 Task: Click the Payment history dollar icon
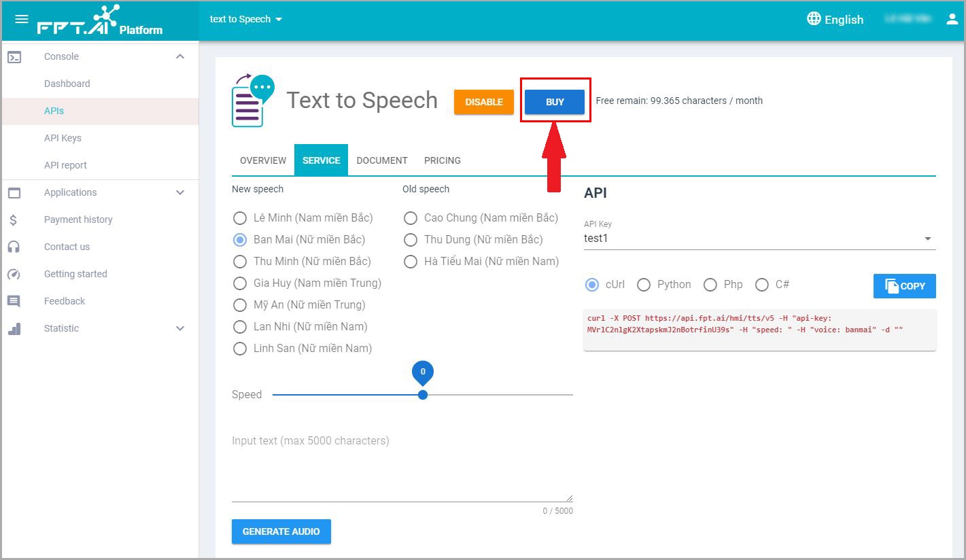pos(14,220)
